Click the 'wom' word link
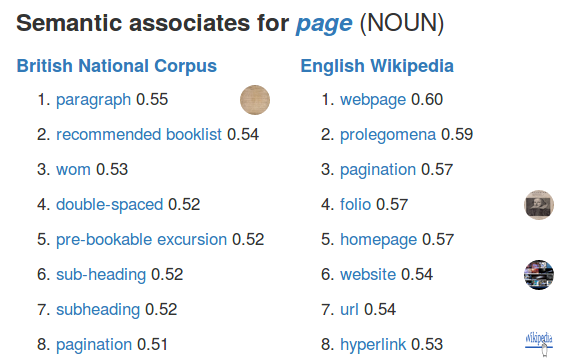The width and height of the screenshot is (572, 362). coord(73,170)
